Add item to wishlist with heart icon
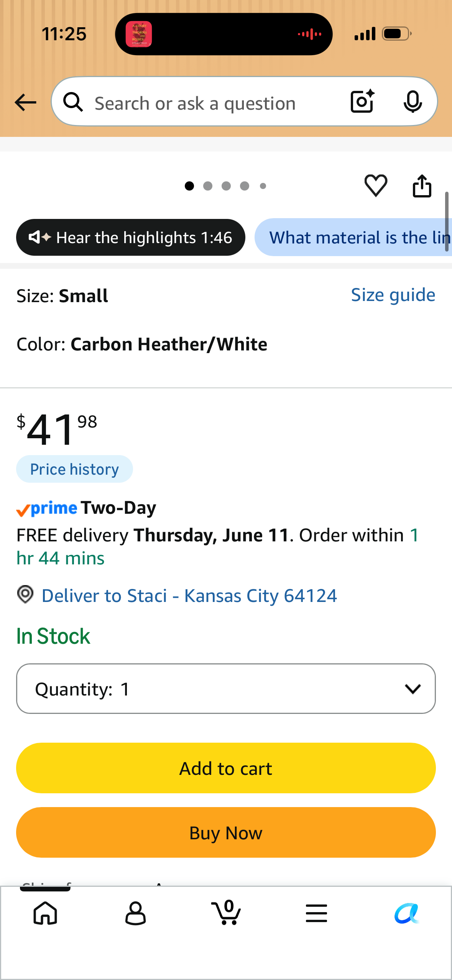 376,186
